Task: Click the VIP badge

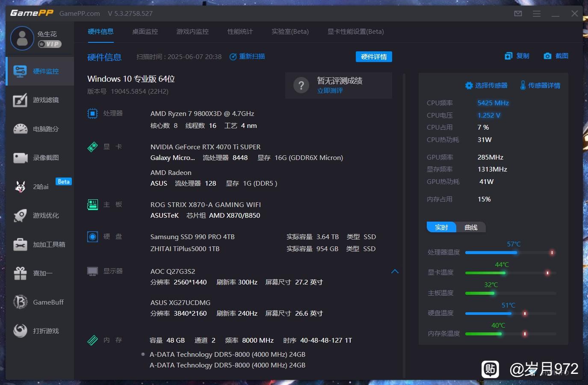Action: (x=50, y=44)
